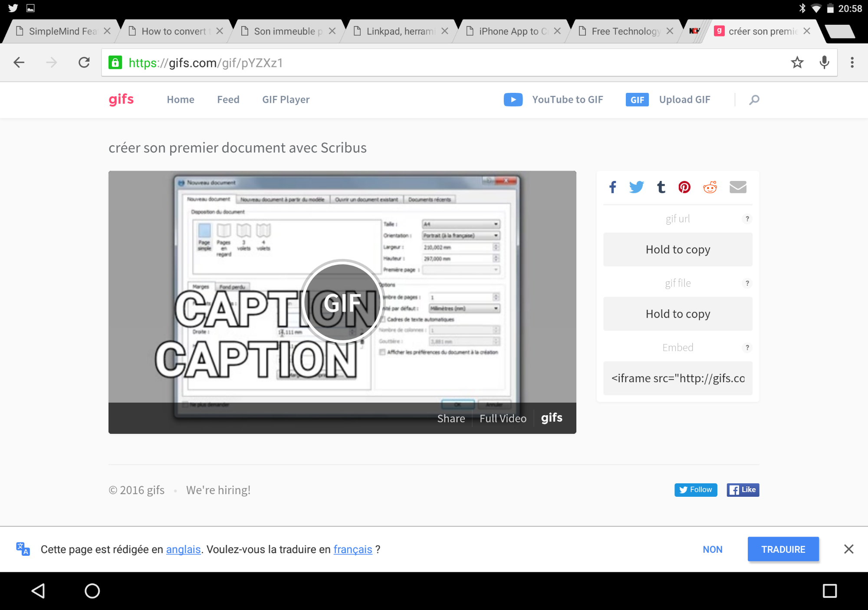Share the GIF on Facebook
This screenshot has height=610, width=868.
612,187
